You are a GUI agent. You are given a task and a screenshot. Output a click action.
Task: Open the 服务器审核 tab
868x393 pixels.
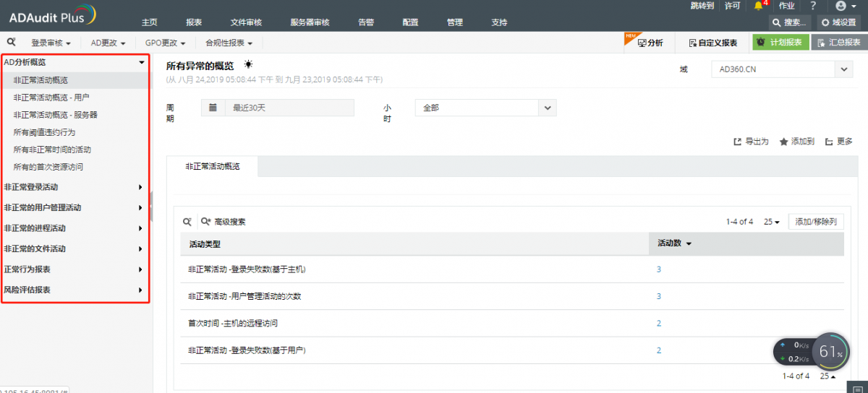pyautogui.click(x=310, y=22)
